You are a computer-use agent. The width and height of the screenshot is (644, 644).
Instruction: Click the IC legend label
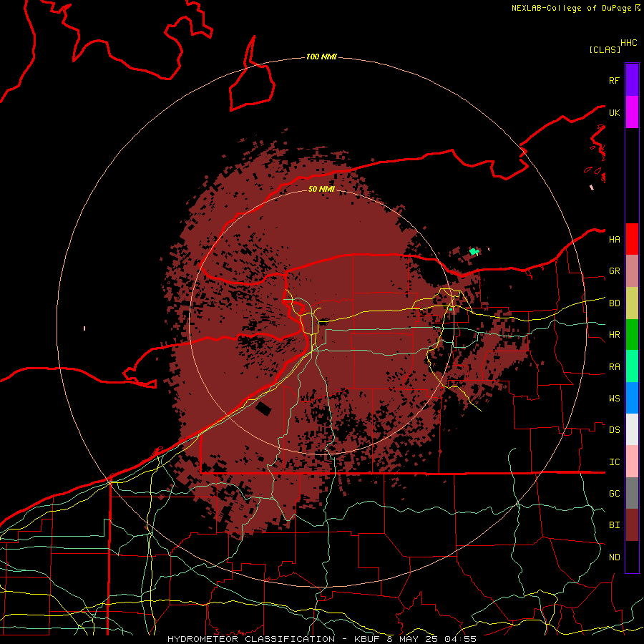tap(614, 462)
